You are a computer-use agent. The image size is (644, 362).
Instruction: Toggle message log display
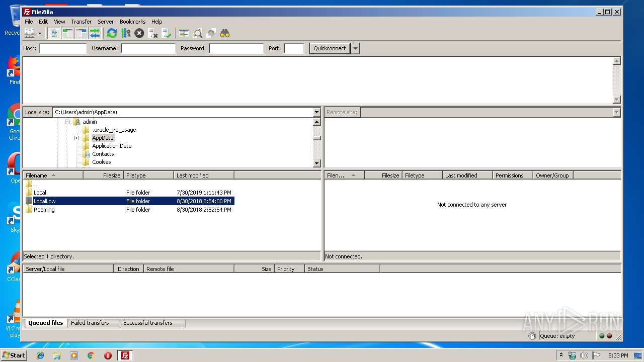tap(54, 33)
